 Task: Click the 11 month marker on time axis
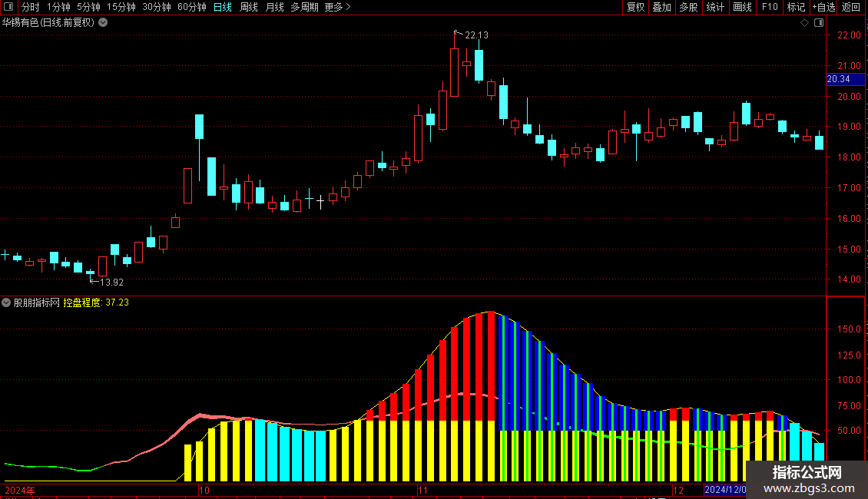(x=423, y=490)
